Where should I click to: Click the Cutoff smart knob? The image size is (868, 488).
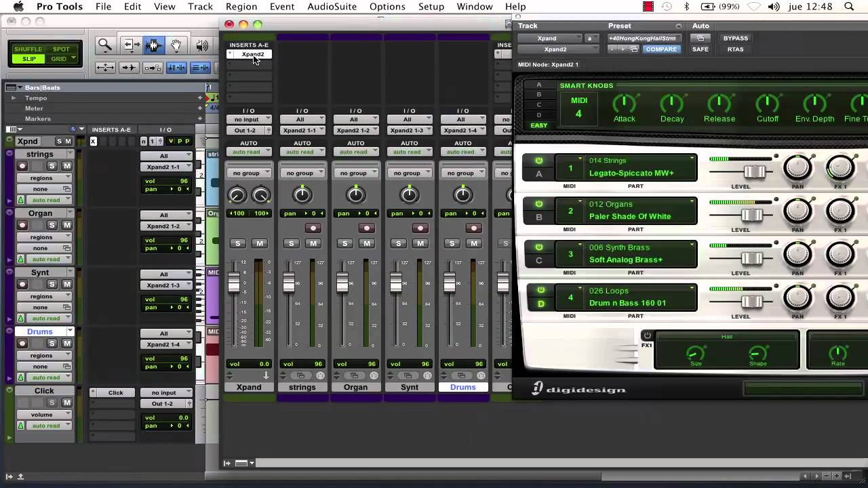tap(767, 102)
